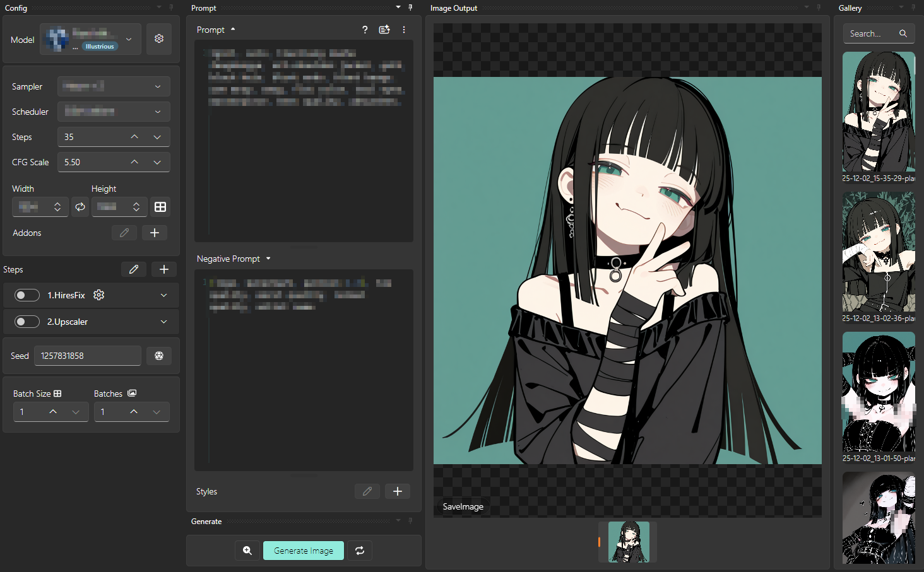Randomize the seed with the dice icon

coord(159,356)
